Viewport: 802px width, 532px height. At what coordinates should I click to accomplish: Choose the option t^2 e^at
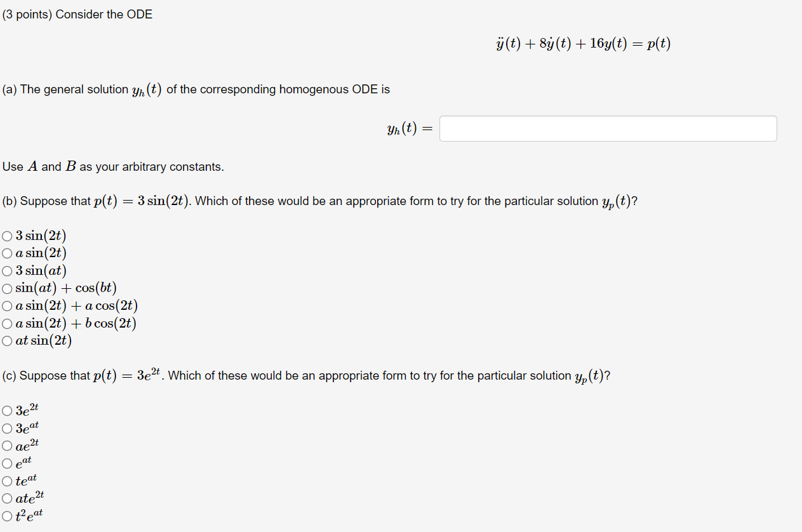pyautogui.click(x=7, y=515)
